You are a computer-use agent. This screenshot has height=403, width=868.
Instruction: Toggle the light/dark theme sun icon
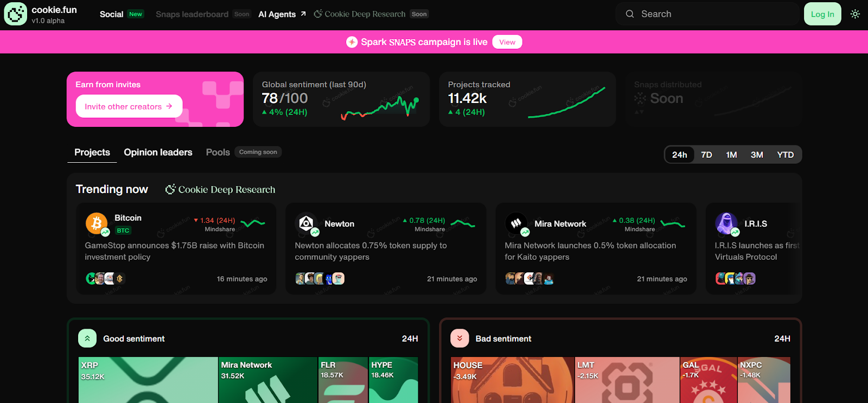[855, 14]
